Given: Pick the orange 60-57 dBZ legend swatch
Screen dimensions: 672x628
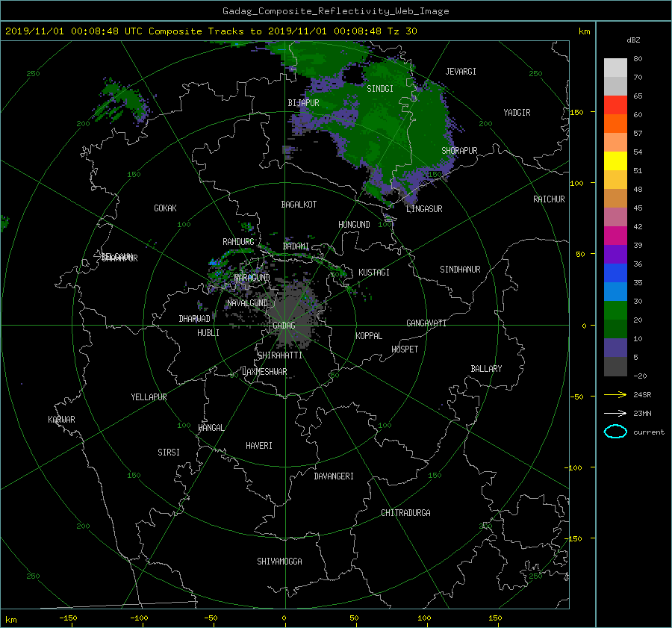Looking at the screenshot, I should pyautogui.click(x=615, y=123).
